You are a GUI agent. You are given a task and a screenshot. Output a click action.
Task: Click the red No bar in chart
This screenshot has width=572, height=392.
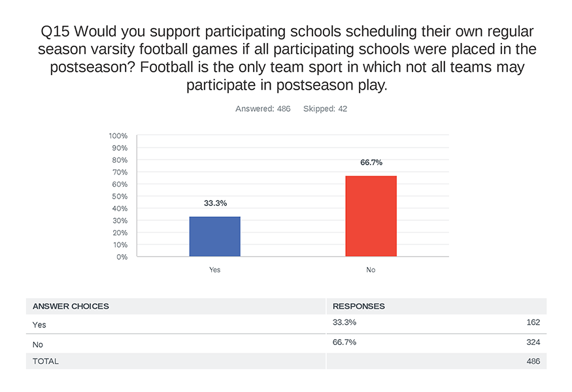click(371, 216)
